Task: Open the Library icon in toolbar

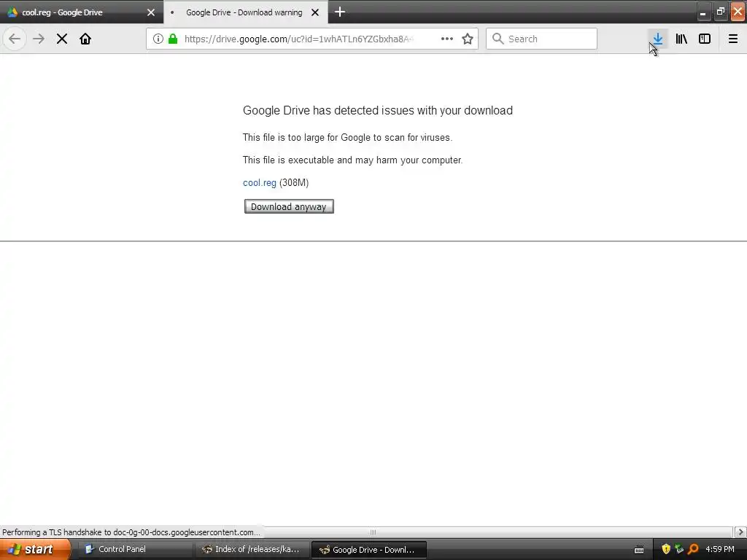Action: click(681, 39)
